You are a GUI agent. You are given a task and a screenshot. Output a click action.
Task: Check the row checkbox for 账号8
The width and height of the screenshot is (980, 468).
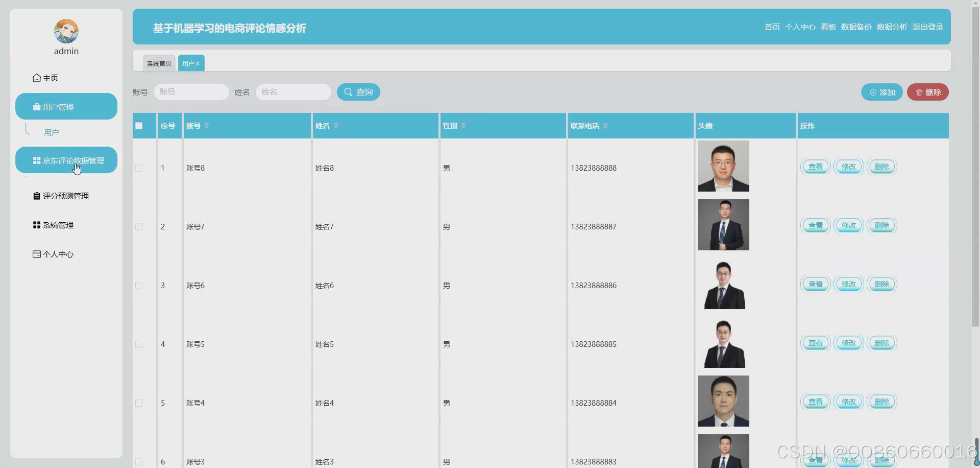click(x=139, y=168)
